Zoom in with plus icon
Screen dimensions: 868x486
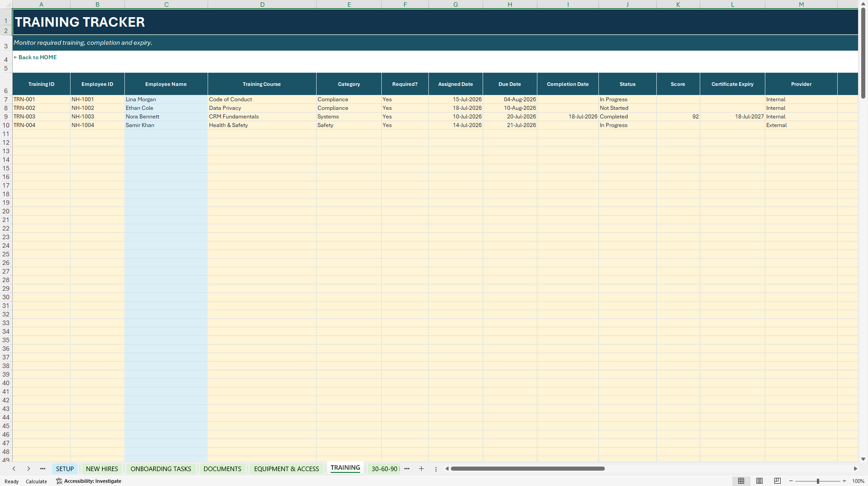[844, 481]
